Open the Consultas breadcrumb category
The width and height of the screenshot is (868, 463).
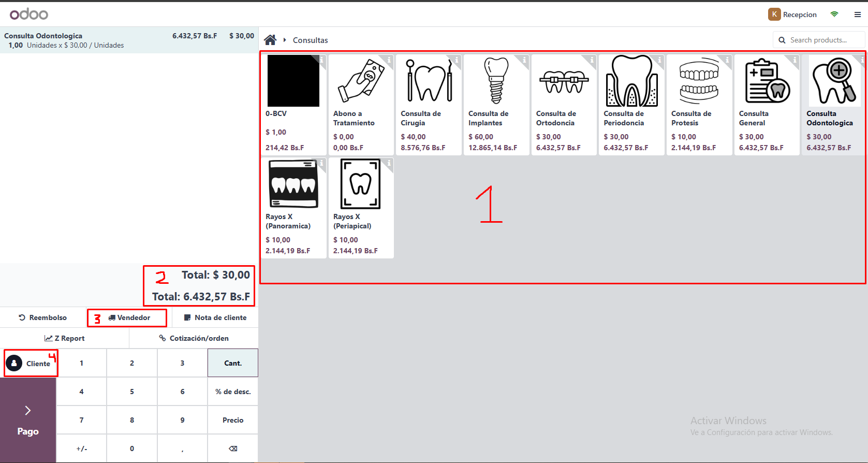click(x=310, y=40)
